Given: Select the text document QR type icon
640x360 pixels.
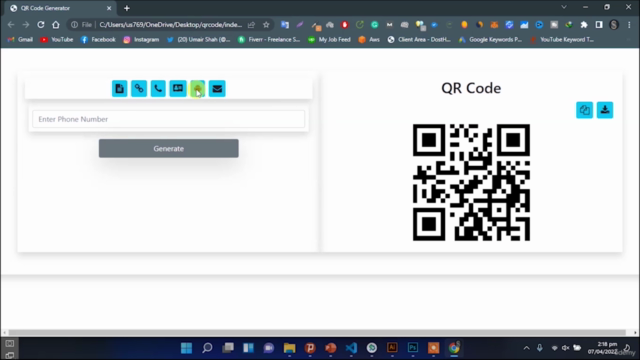Looking at the screenshot, I should tap(119, 89).
